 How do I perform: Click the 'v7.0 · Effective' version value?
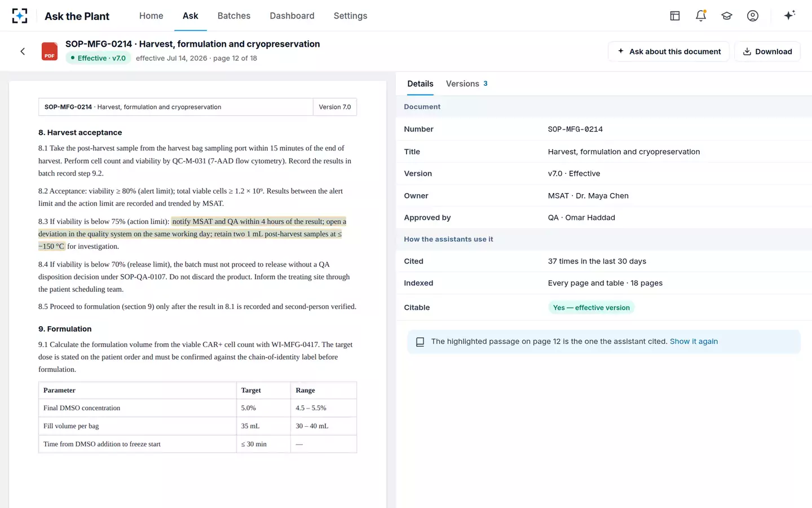point(574,174)
